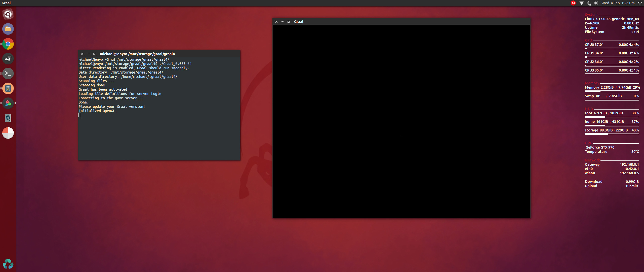Click the orange speaker app icon
644x272 pixels.
tap(8, 88)
